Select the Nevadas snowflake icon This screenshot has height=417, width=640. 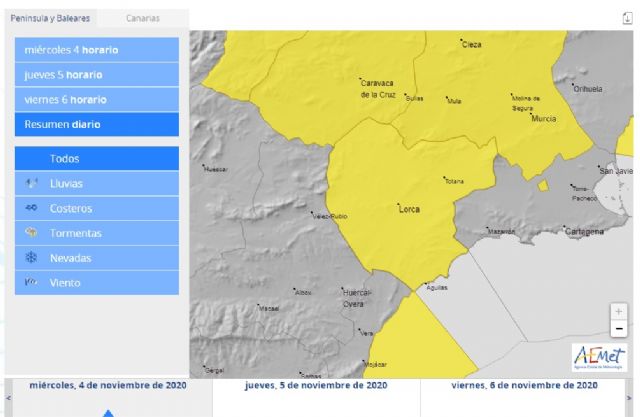pos(31,258)
